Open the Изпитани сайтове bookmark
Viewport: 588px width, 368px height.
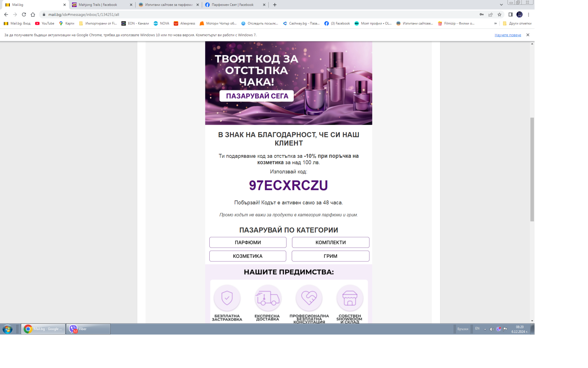click(415, 23)
